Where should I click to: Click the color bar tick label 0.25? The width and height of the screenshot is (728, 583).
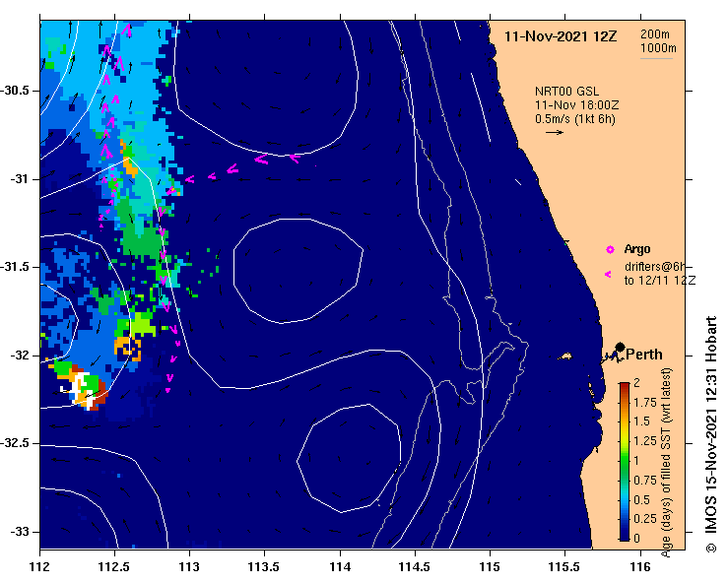click(x=645, y=519)
